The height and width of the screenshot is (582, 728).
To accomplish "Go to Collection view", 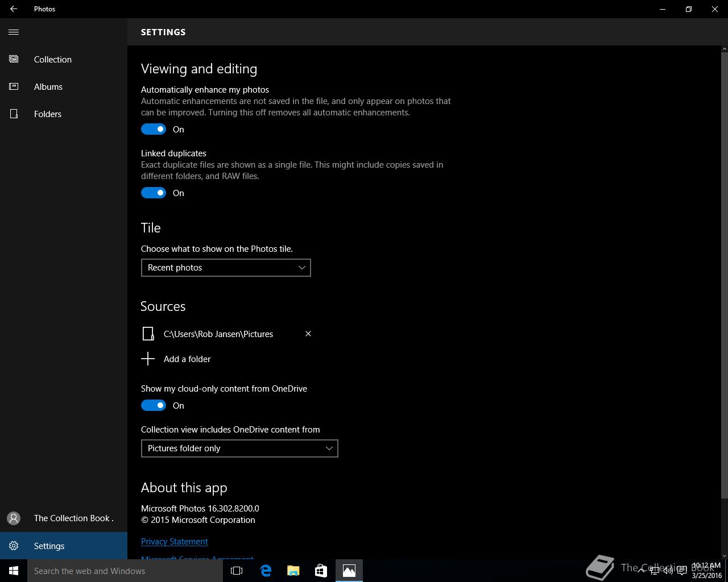I will click(52, 60).
